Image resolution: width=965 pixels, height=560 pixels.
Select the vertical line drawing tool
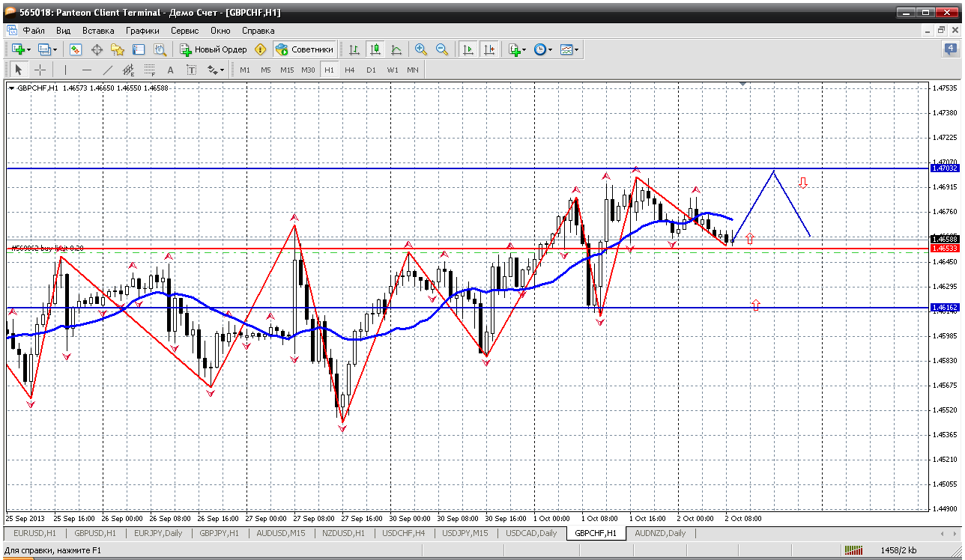65,70
